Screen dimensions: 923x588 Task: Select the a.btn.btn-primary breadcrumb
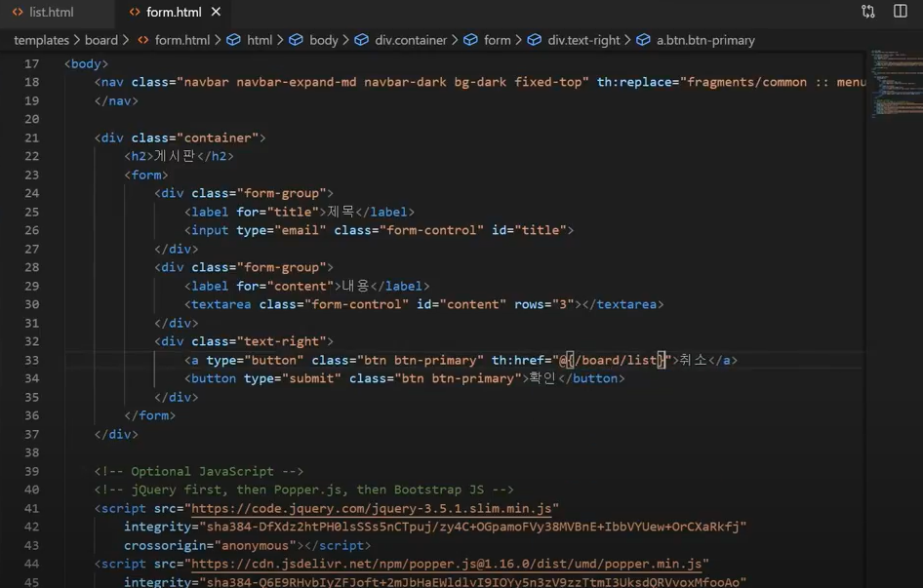[x=705, y=40]
